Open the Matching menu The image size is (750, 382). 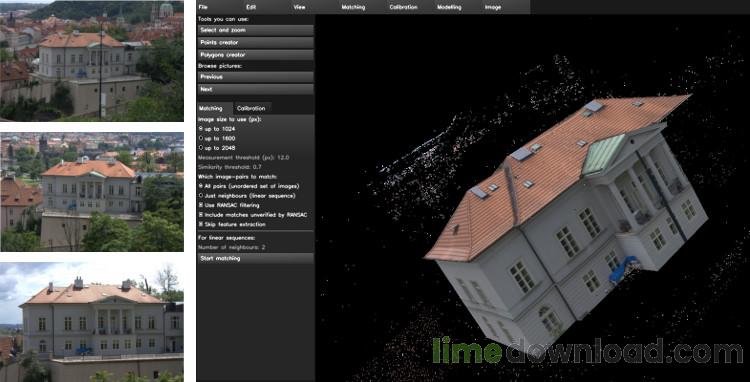[353, 7]
